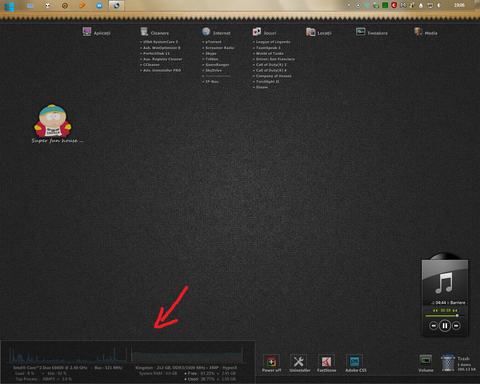Launch Ash. WinOptimizer 8 shortcut
This screenshot has height=384, width=480.
(162, 48)
